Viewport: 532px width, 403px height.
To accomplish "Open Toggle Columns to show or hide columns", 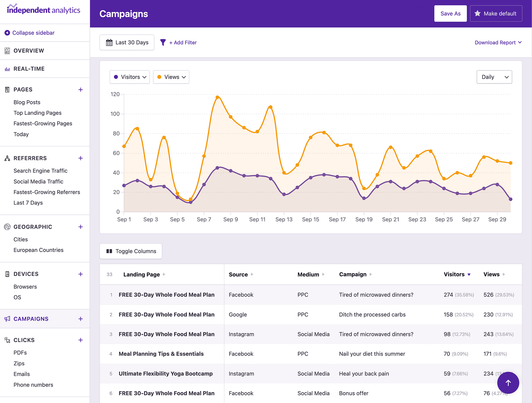I will coord(131,251).
